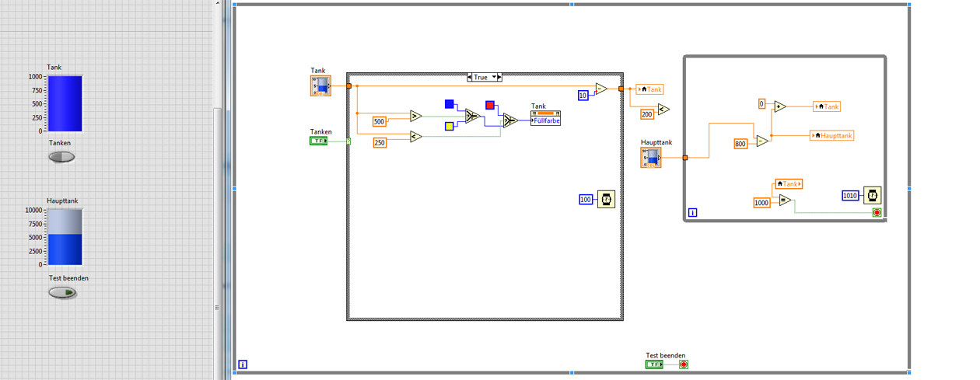Open the True case selector label
Viewport: 980px width, 380px height.
click(484, 77)
